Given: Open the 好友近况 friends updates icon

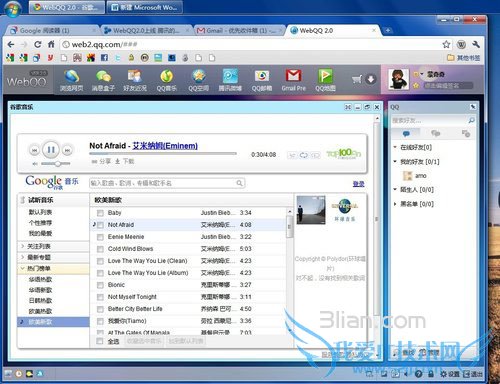Looking at the screenshot, I should point(135,81).
